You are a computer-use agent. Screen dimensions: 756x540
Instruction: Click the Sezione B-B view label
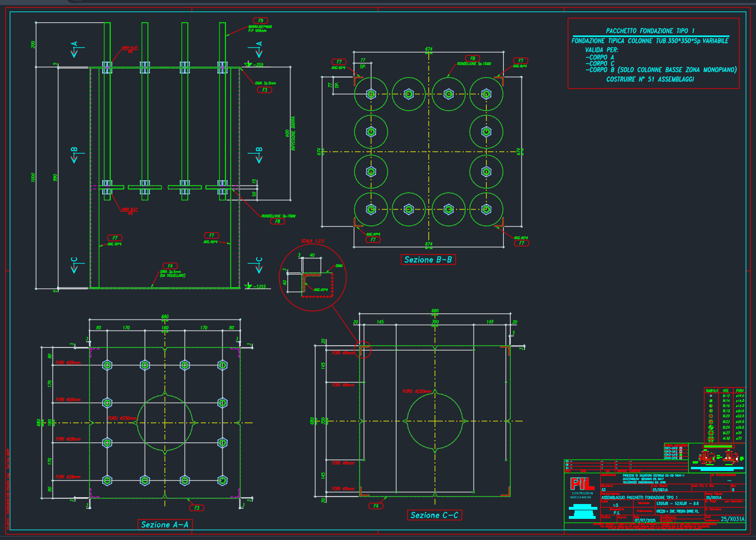click(x=428, y=260)
